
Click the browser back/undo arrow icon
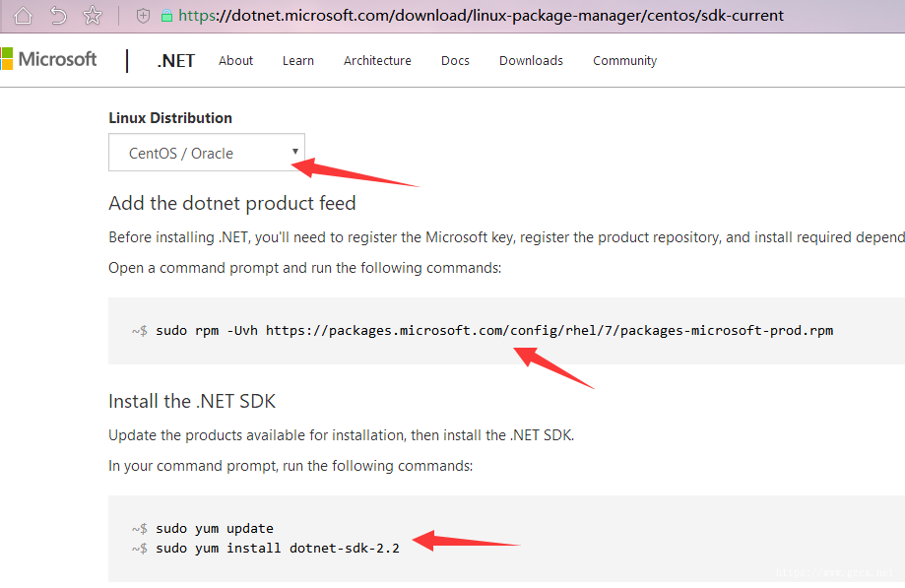coord(58,15)
